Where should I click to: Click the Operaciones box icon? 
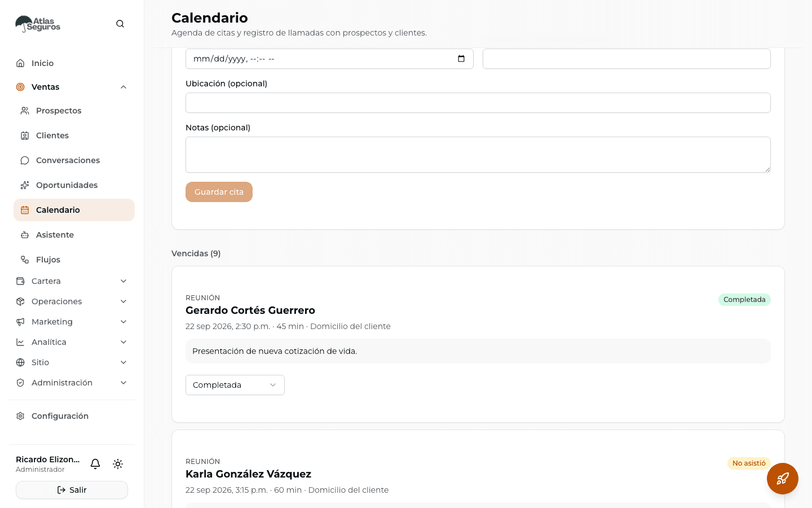click(x=20, y=301)
